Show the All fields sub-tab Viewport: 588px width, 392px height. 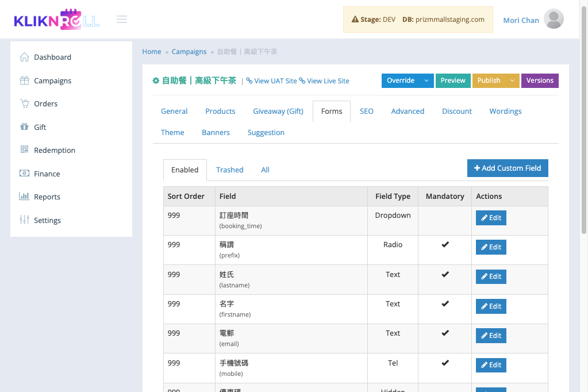(x=265, y=170)
